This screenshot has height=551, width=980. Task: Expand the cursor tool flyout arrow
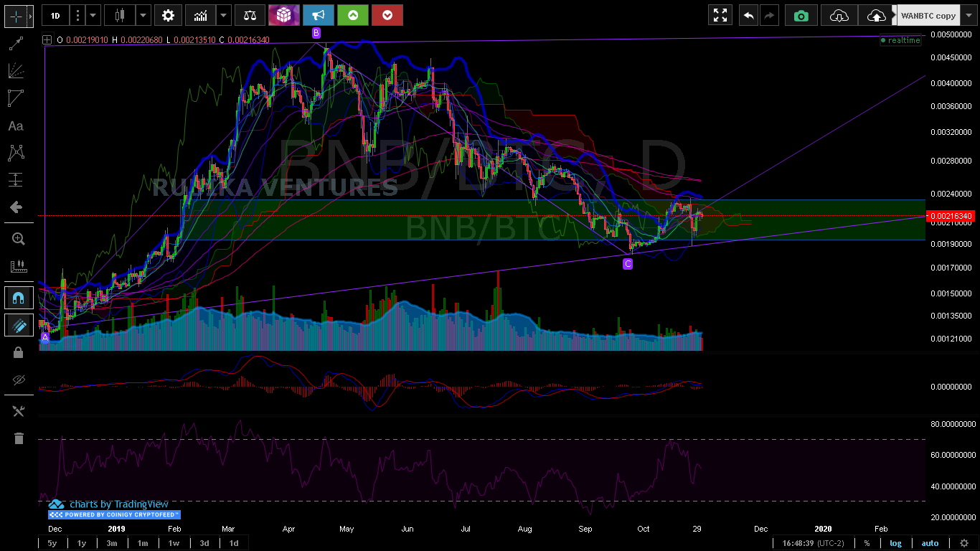click(x=30, y=15)
